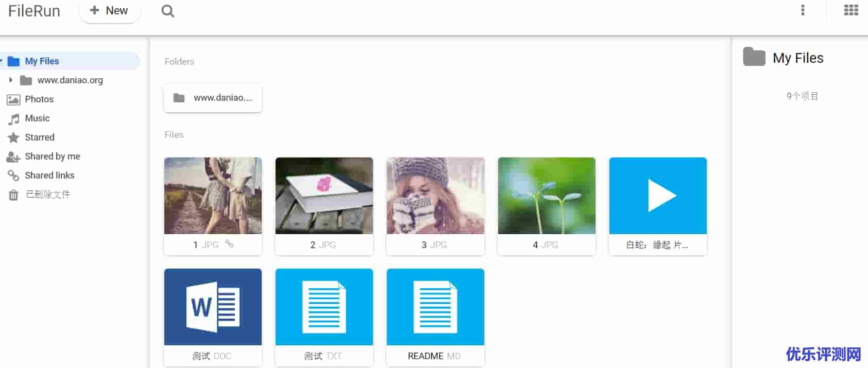Open the README MD file
The image size is (868, 368).
(x=435, y=307)
